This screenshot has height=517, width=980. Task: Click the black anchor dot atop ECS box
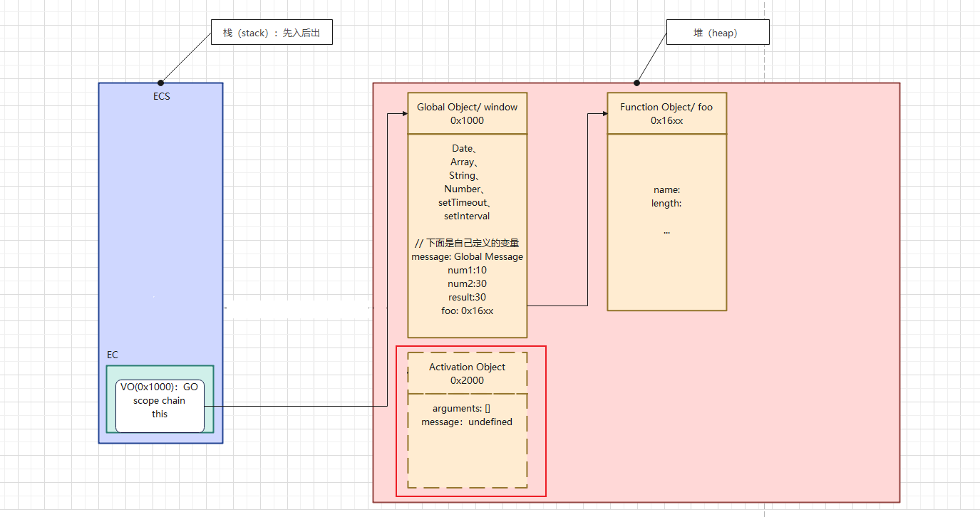(161, 83)
